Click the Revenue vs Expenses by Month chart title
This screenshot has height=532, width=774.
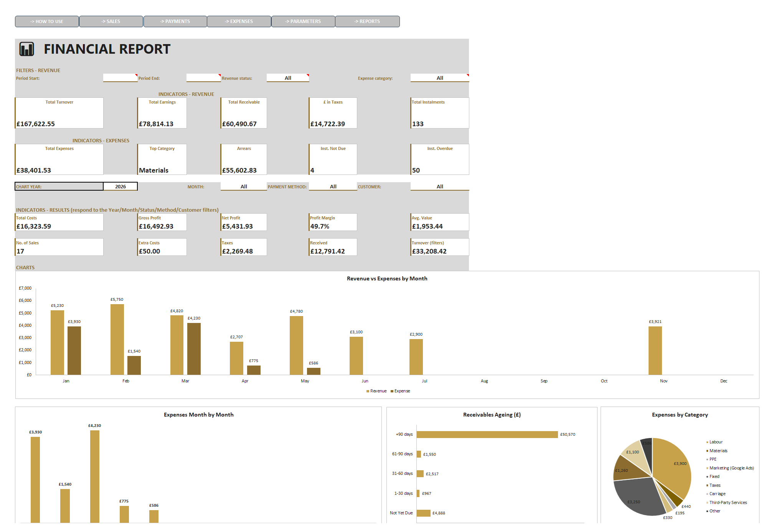387,278
